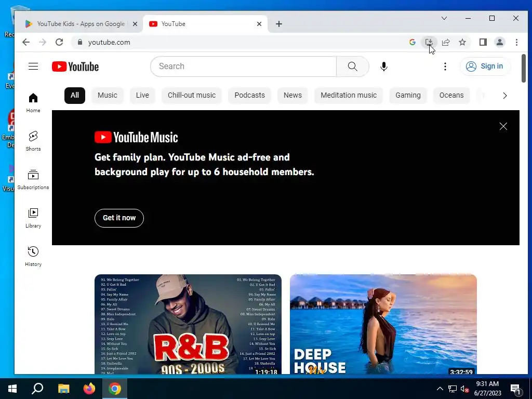Open YouTube settings three-dot menu
The height and width of the screenshot is (399, 532).
445,66
